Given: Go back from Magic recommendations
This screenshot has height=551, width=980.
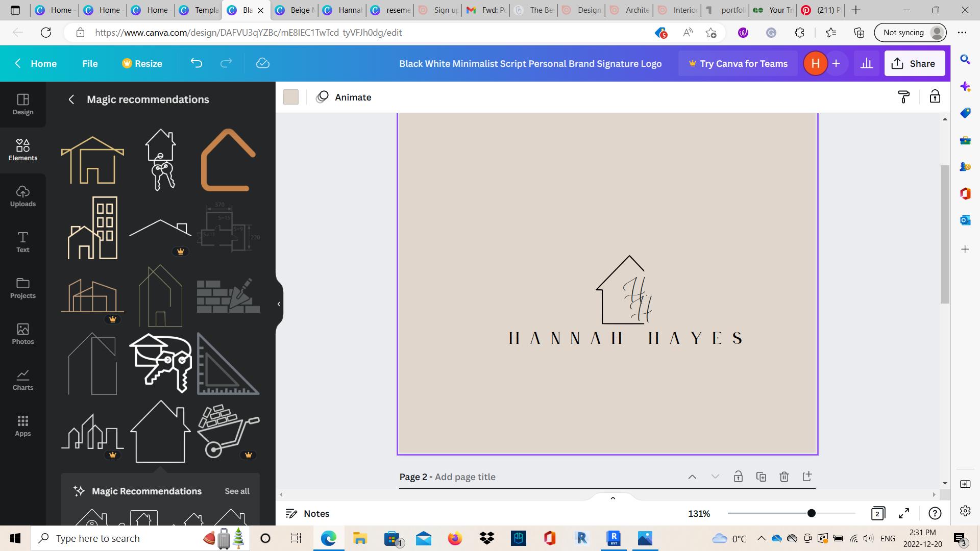Looking at the screenshot, I should click(71, 99).
